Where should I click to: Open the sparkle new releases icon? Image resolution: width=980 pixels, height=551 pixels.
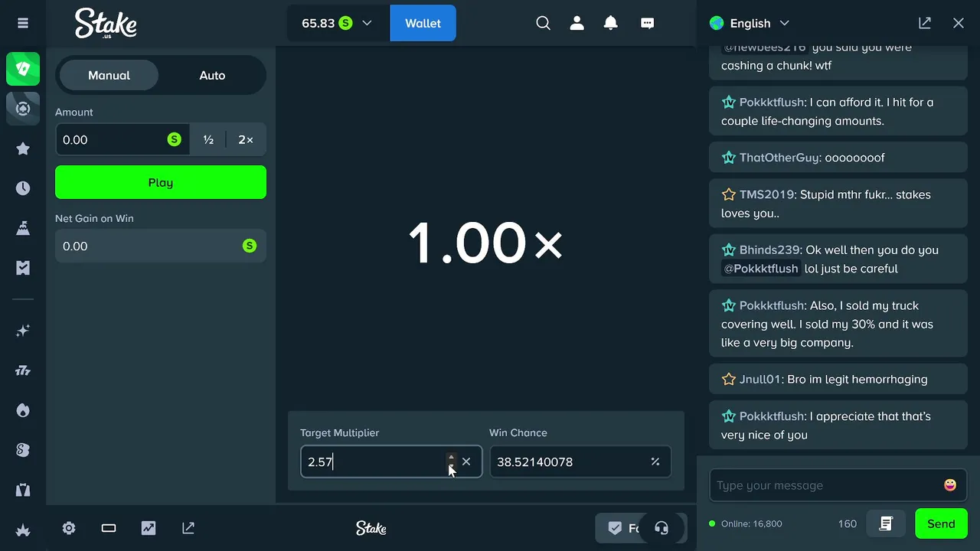click(x=23, y=331)
